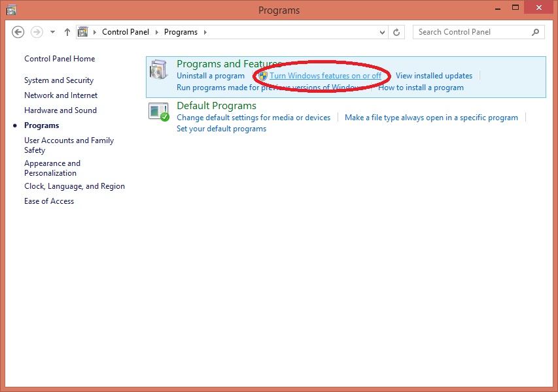Open the recent locations dropdown arrow
The width and height of the screenshot is (558, 392).
(53, 32)
